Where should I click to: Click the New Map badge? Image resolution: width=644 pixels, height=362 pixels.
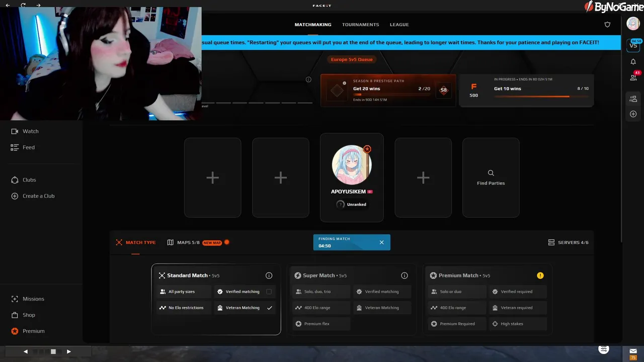point(212,242)
